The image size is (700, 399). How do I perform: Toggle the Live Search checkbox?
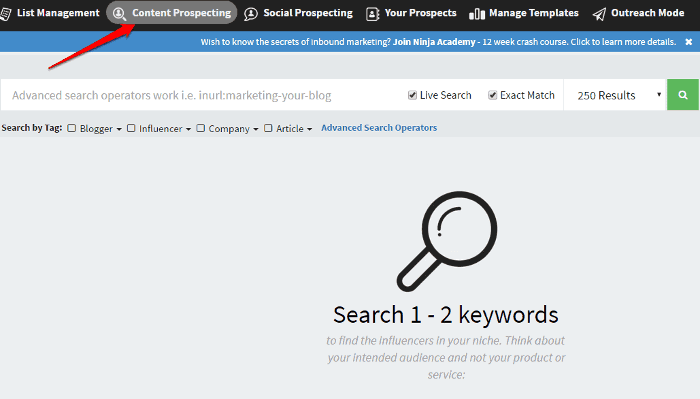coord(412,95)
